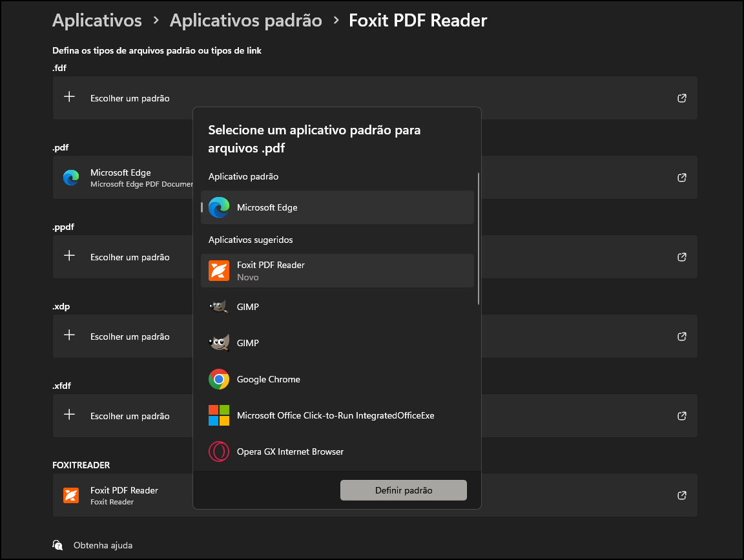Click external link icon for .ppdf row

(681, 257)
